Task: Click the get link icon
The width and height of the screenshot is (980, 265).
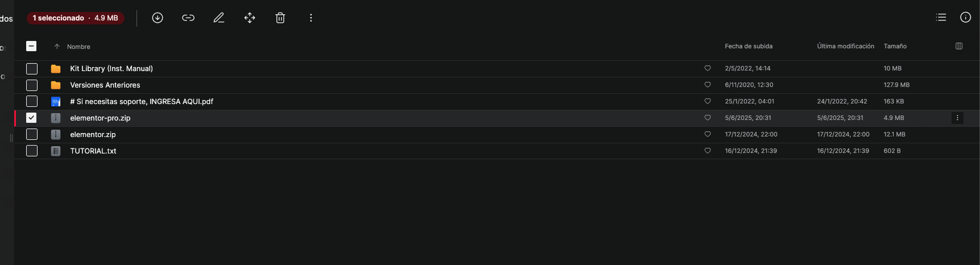Action: 188,18
